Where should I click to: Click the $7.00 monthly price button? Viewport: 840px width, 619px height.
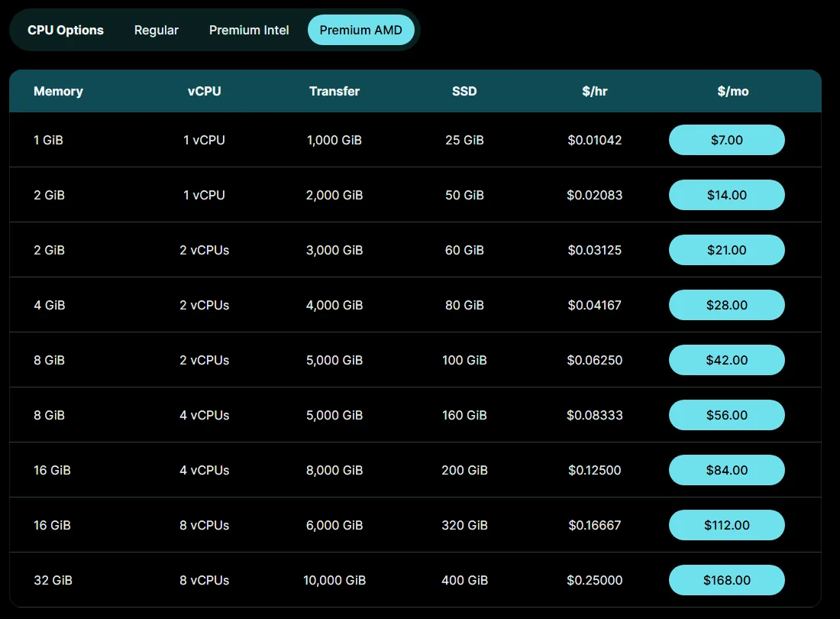click(726, 140)
